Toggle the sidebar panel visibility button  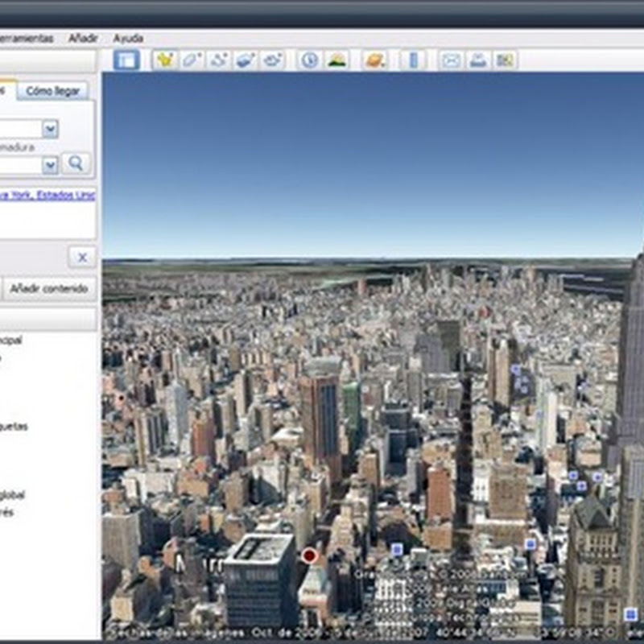(x=126, y=60)
